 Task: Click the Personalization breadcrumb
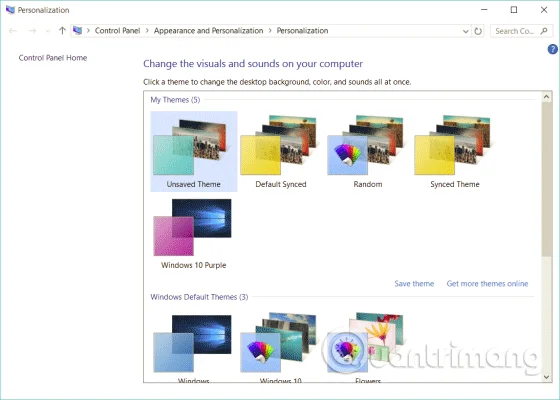click(302, 31)
